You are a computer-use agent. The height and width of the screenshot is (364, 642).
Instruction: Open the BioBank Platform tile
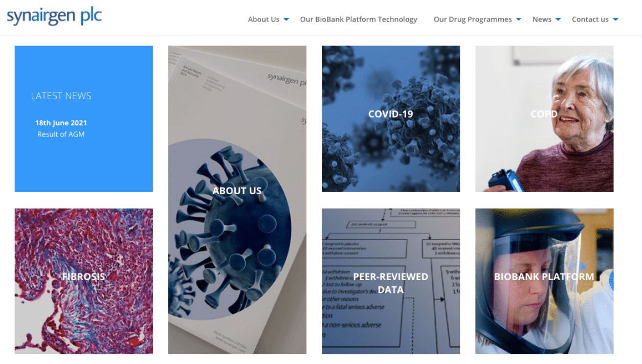[544, 281]
